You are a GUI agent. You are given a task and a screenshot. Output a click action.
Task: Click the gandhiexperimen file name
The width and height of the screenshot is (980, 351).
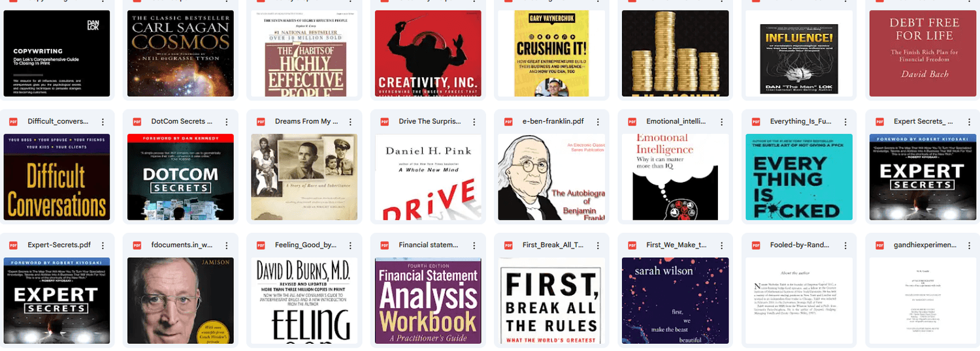point(924,245)
